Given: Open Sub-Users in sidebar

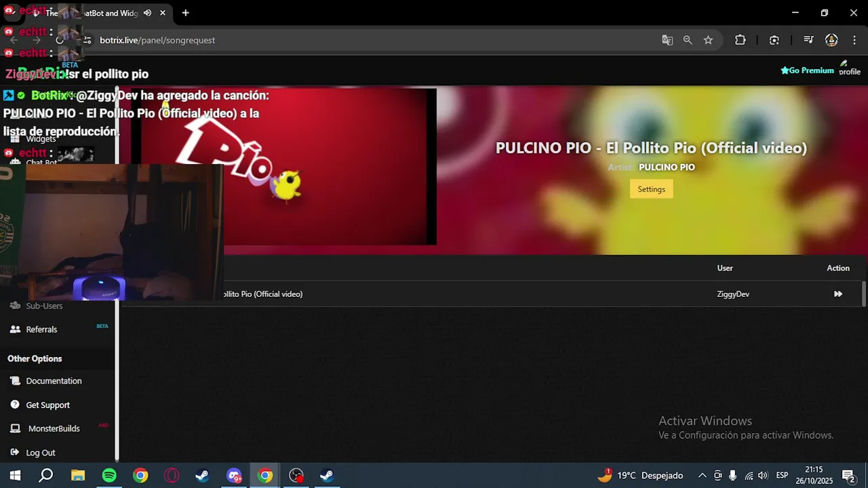Looking at the screenshot, I should tap(44, 306).
